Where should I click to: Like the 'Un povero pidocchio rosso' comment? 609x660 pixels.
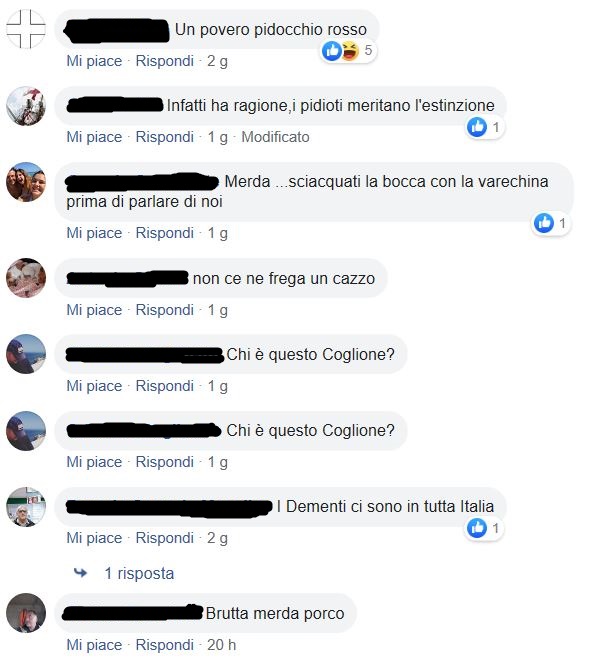[94, 61]
